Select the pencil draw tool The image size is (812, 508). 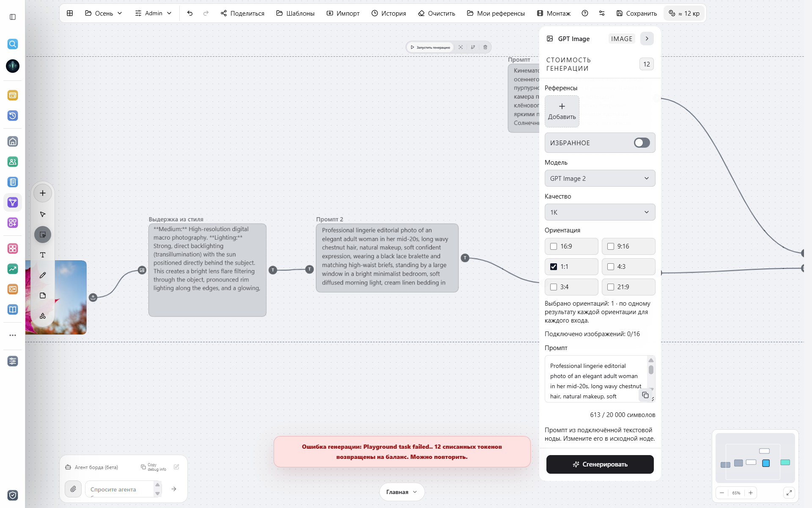tap(43, 275)
